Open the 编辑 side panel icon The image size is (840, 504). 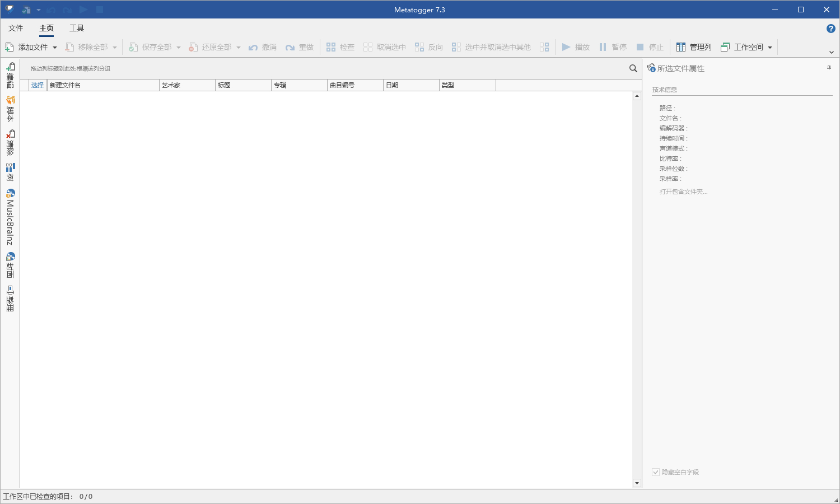tap(10, 76)
